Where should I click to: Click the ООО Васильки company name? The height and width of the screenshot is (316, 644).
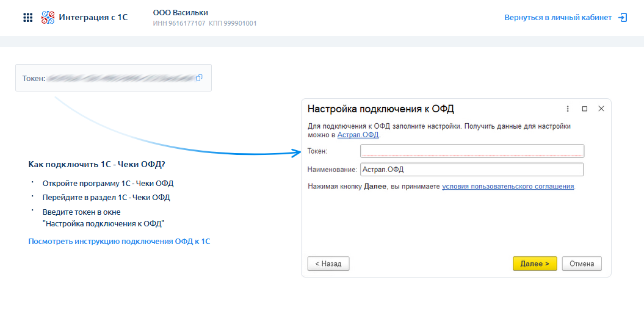tap(181, 13)
